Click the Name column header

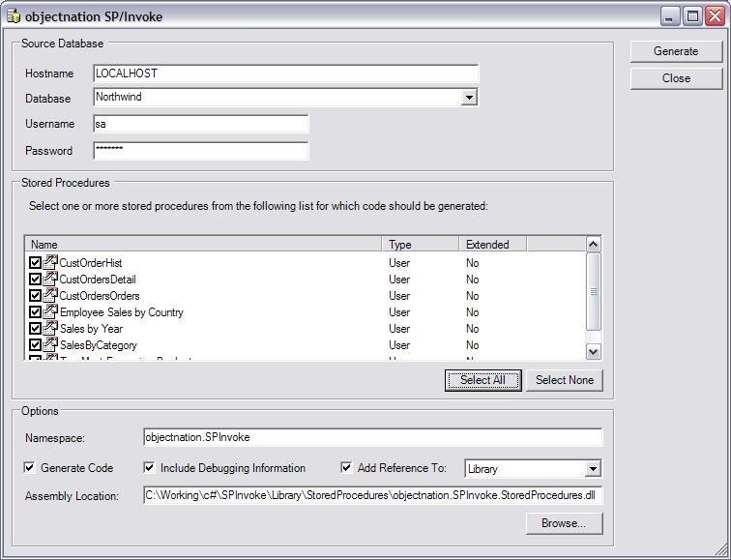(x=203, y=245)
